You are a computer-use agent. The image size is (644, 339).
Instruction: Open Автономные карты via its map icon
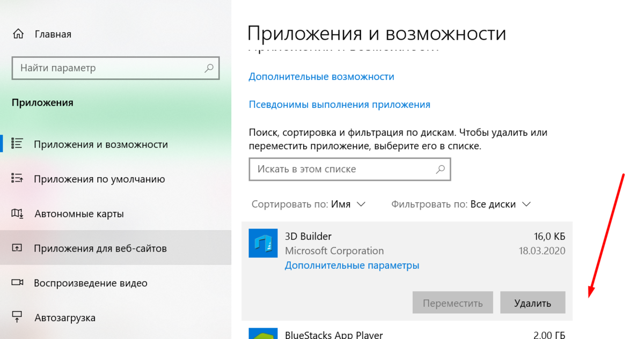[17, 214]
